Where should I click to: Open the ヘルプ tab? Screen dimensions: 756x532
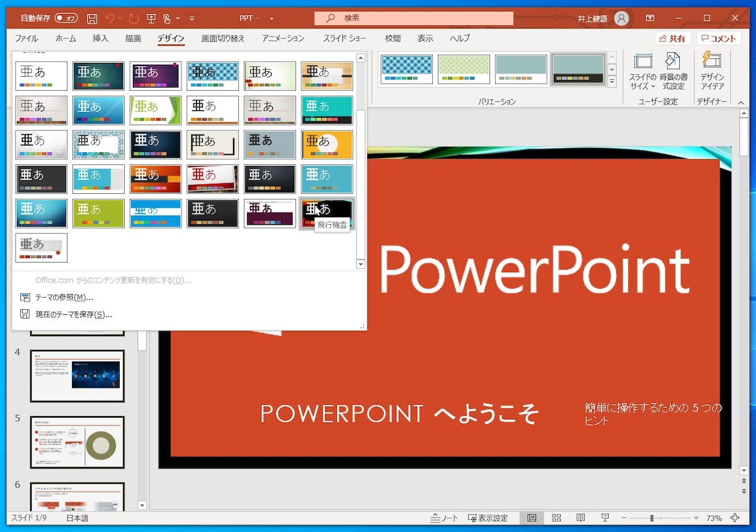(x=460, y=38)
